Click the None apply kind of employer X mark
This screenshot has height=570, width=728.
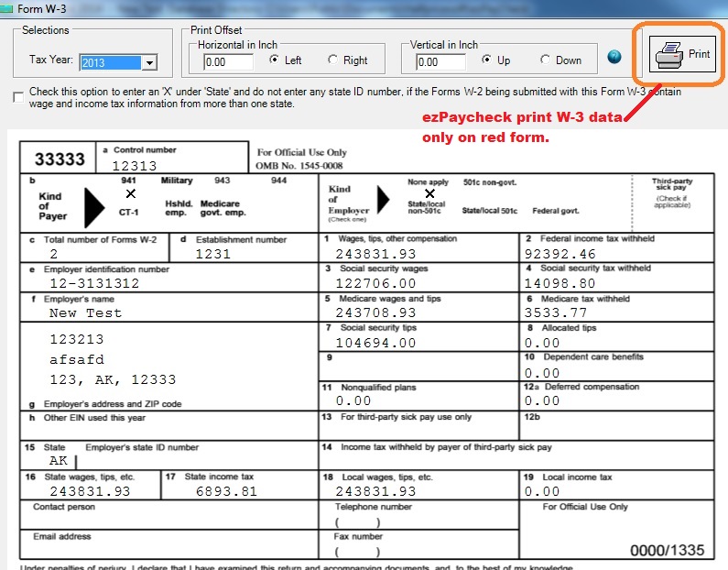tap(430, 193)
